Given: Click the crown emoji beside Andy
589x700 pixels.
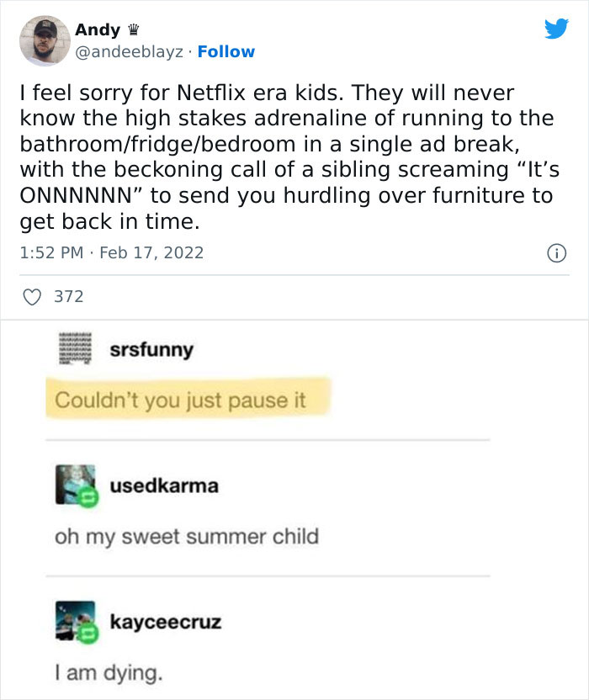Looking at the screenshot, I should tap(133, 30).
